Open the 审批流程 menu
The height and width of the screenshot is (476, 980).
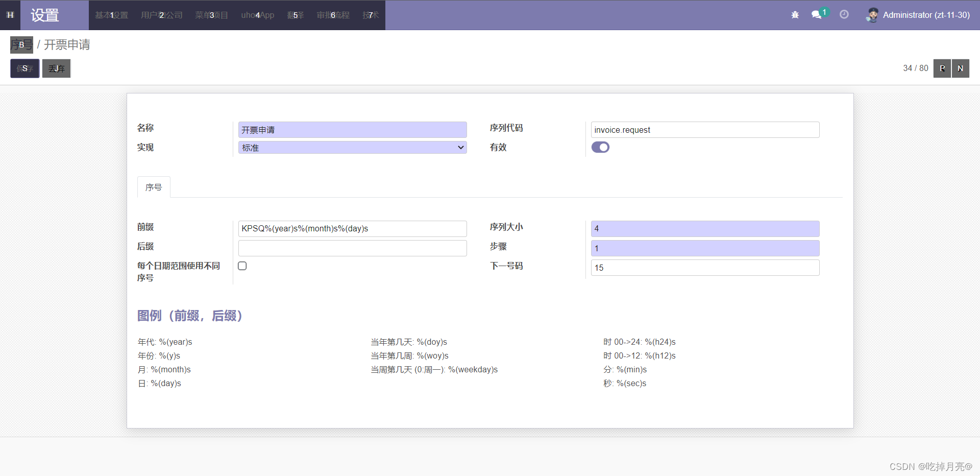pyautogui.click(x=332, y=15)
